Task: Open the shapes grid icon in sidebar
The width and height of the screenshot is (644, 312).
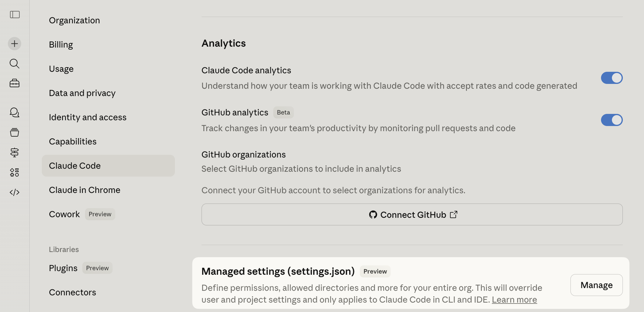Action: pyautogui.click(x=15, y=172)
